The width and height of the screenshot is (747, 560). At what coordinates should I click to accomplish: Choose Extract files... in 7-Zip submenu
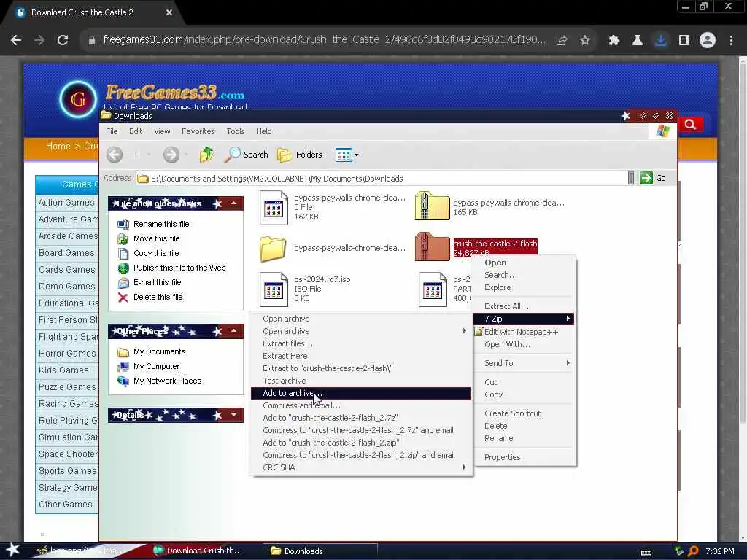coord(360,344)
